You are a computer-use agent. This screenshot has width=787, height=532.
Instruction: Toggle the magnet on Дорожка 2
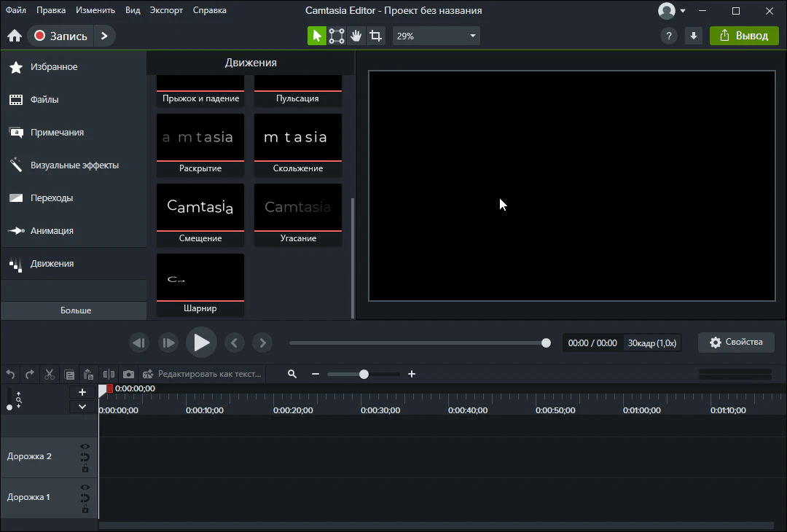(x=85, y=458)
